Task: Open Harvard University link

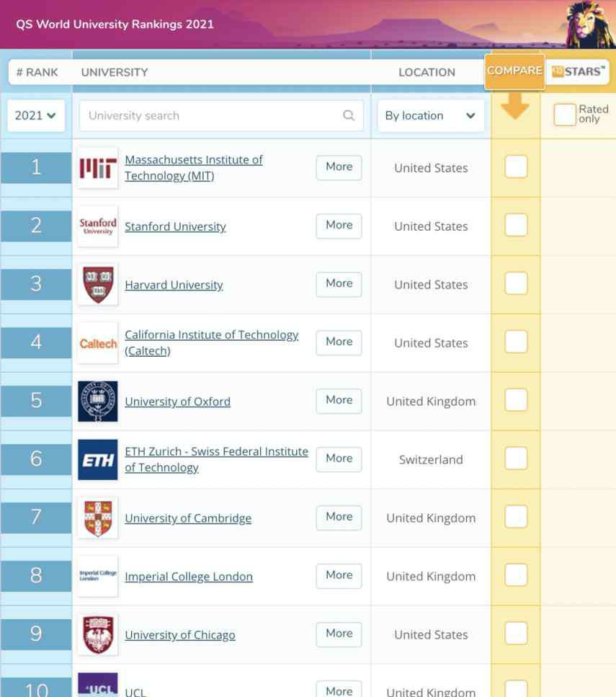Action: [x=174, y=285]
